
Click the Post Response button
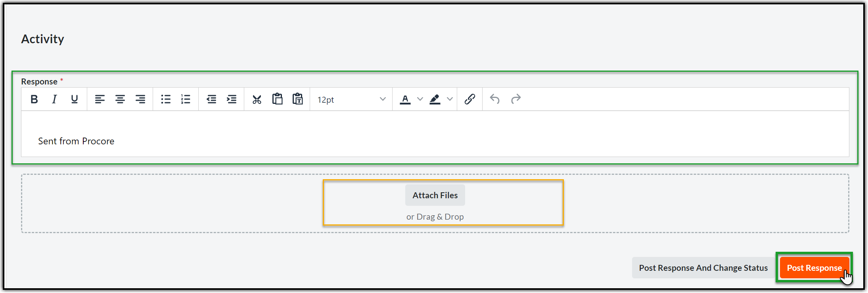point(814,268)
